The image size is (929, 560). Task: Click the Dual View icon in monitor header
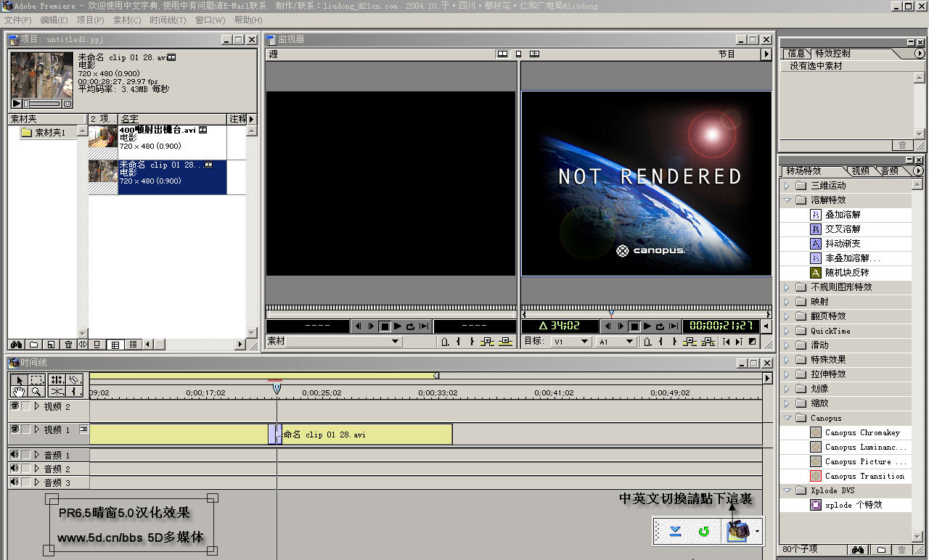(x=502, y=54)
